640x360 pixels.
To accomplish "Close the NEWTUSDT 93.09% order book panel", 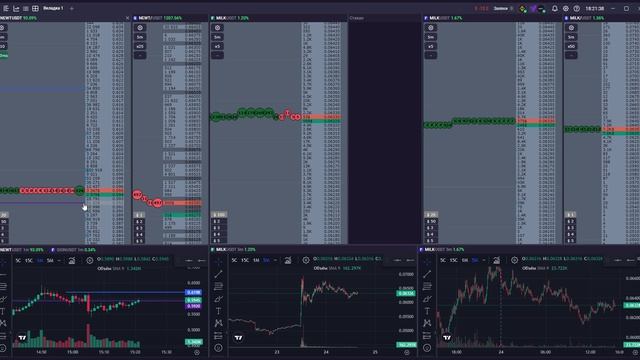I will tap(127, 18).
